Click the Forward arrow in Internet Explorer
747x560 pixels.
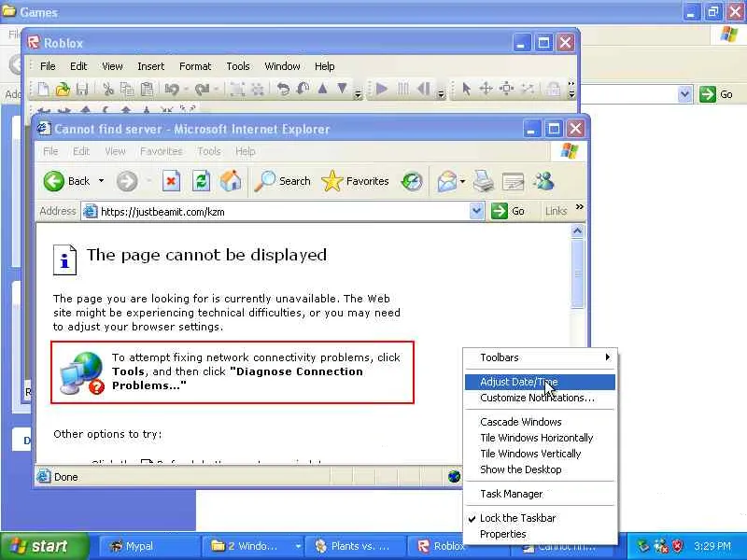[127, 181]
